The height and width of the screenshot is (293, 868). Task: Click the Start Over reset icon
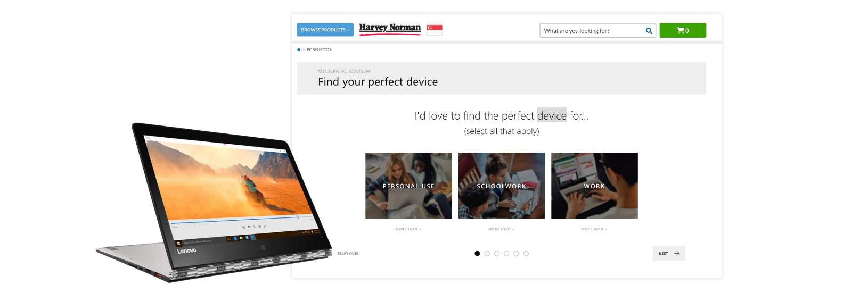[330, 254]
